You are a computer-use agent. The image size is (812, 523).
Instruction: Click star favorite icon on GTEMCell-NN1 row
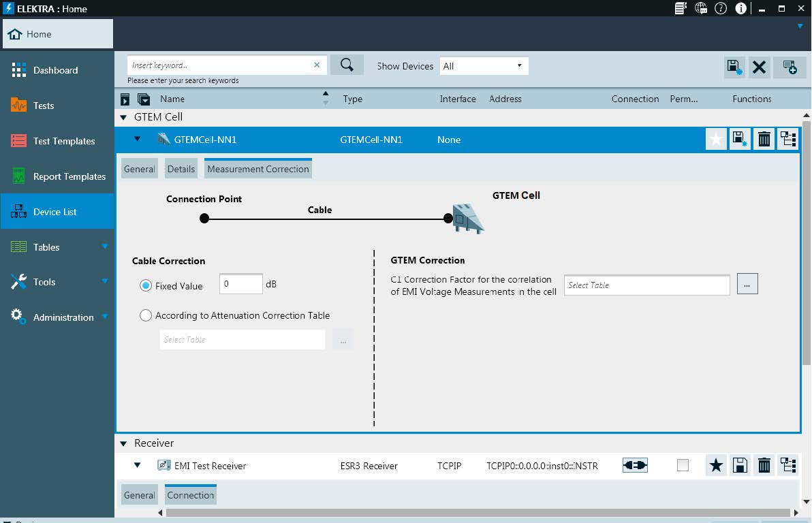[x=716, y=140]
